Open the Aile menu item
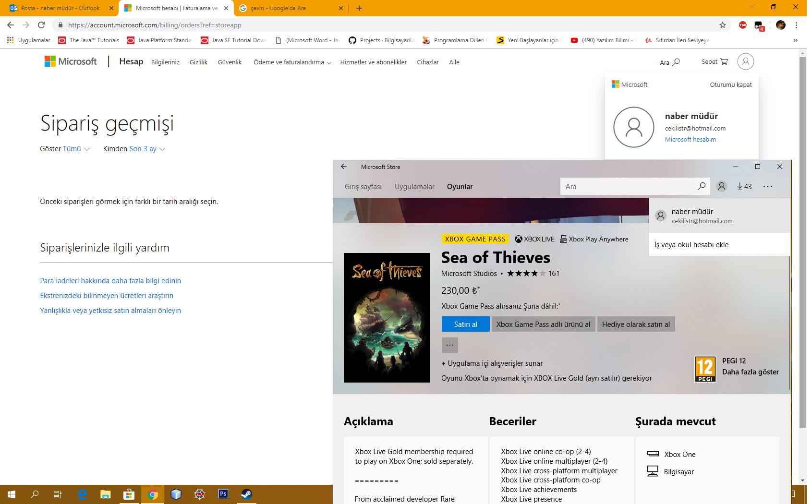Viewport: 812px width, 504px height. [x=454, y=62]
